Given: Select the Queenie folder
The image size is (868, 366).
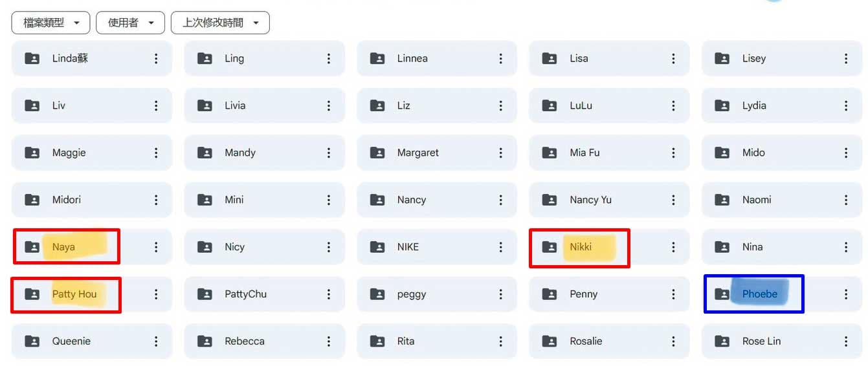Looking at the screenshot, I should (x=92, y=341).
